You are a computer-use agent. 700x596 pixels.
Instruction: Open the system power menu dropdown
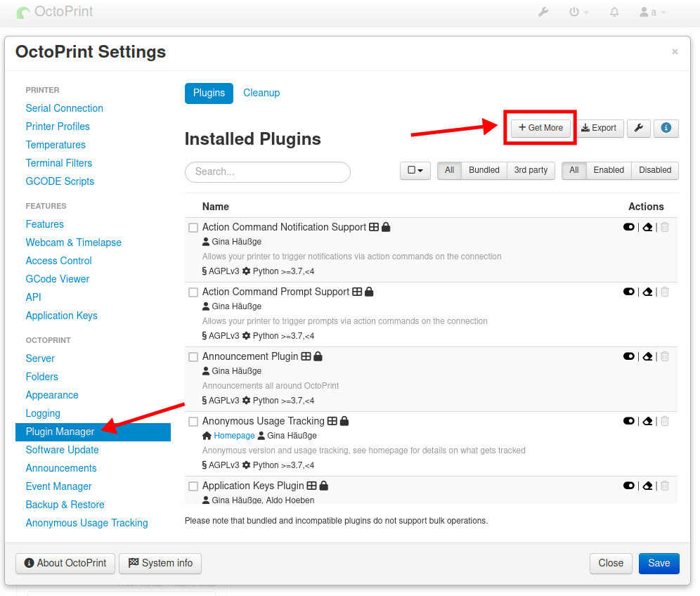pos(578,12)
